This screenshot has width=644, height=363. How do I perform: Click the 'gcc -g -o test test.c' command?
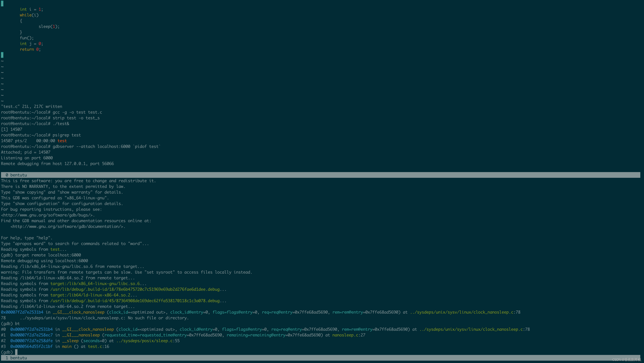77,112
